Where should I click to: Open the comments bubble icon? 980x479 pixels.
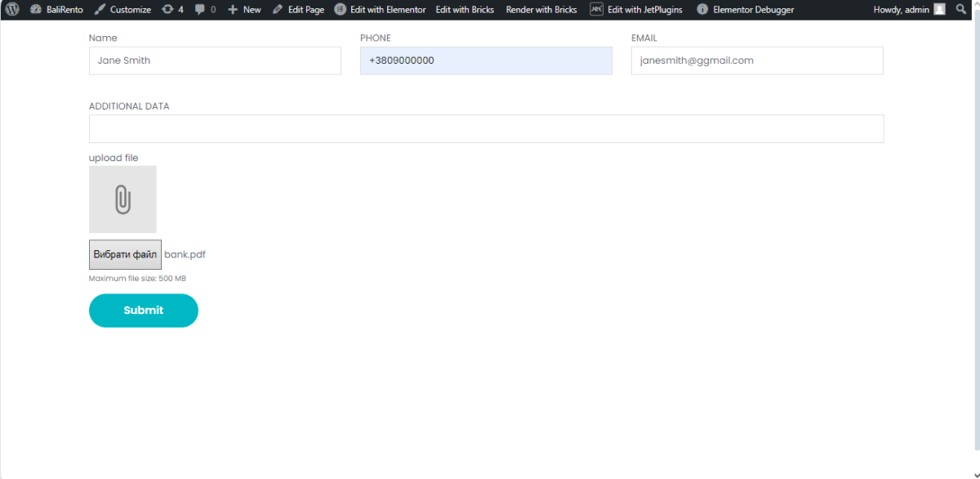200,10
